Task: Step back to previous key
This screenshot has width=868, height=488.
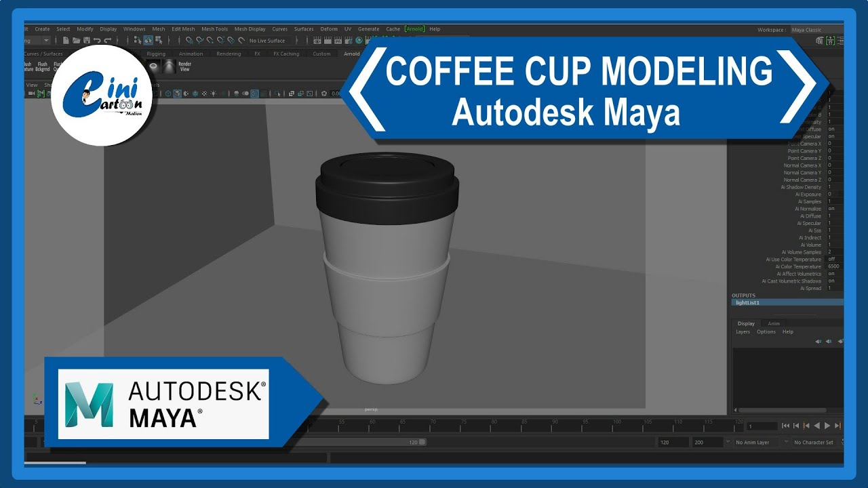Action: click(x=806, y=426)
